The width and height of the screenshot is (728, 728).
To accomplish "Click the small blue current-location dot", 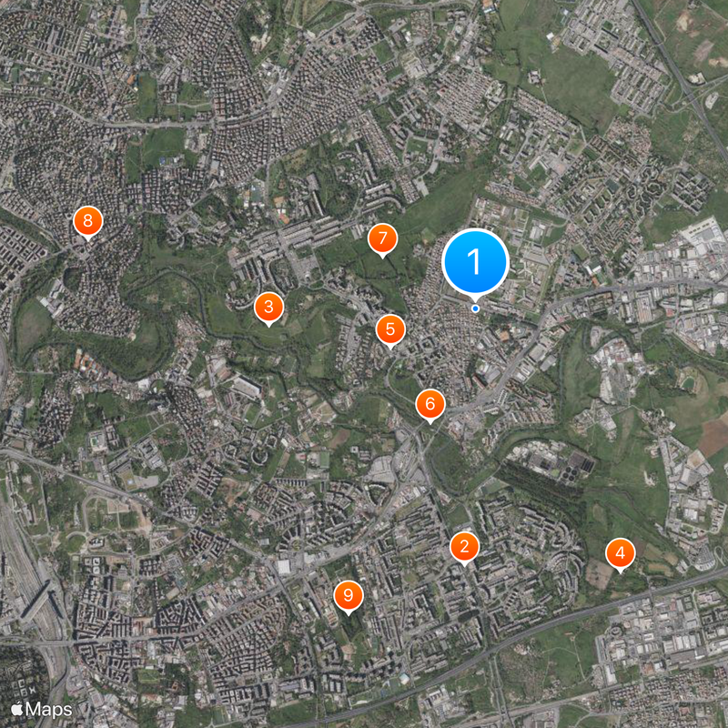I will click(475, 308).
